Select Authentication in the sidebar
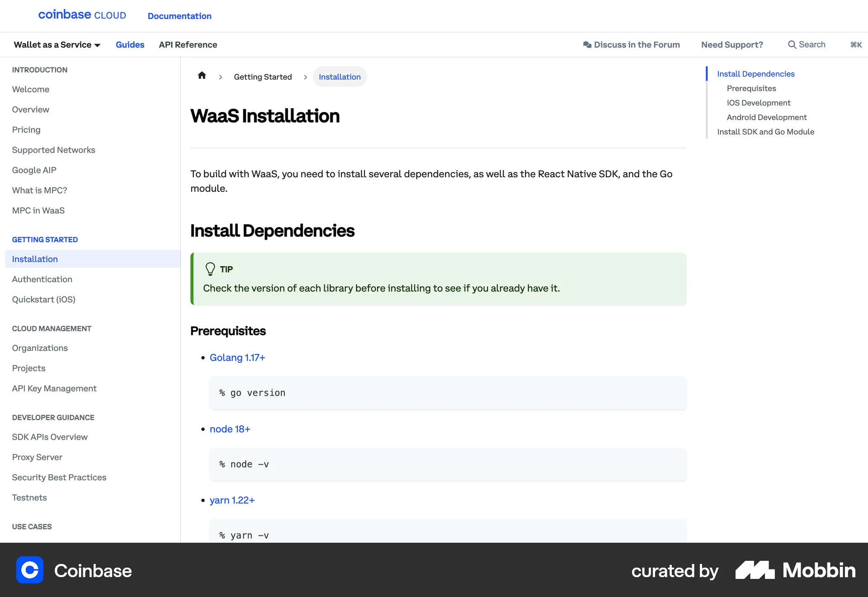This screenshot has height=597, width=868. pyautogui.click(x=42, y=279)
